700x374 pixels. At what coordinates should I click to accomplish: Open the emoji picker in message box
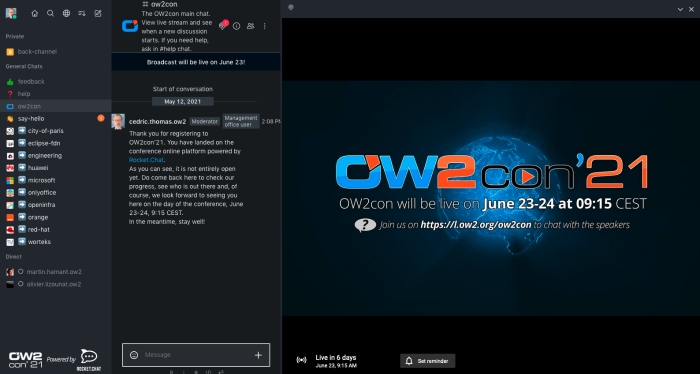[134, 355]
